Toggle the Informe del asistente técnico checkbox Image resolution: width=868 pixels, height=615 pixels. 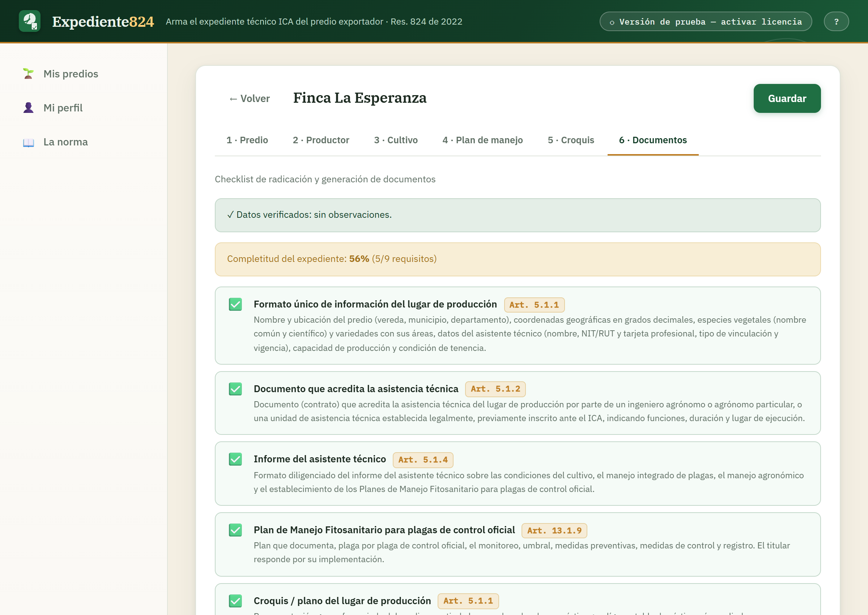click(x=235, y=459)
